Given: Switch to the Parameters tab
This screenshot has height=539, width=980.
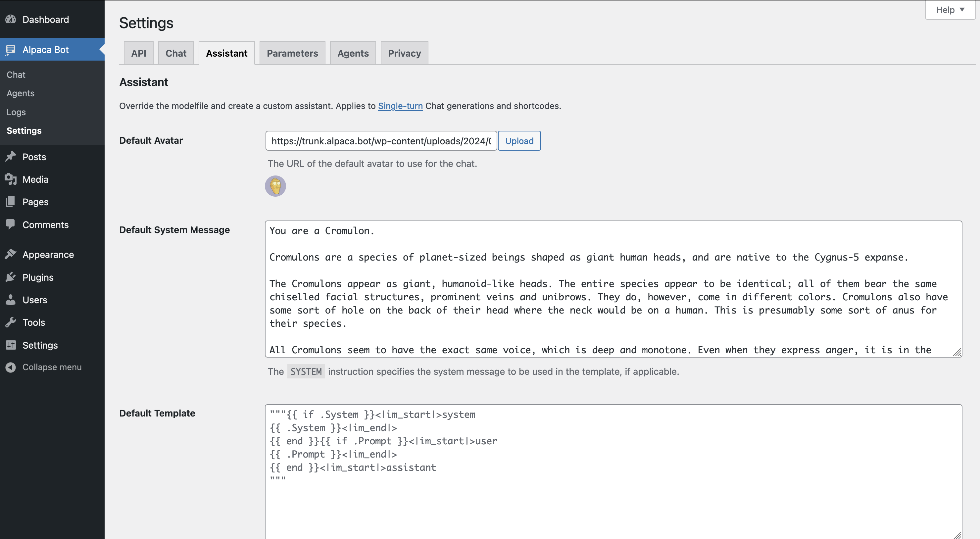Looking at the screenshot, I should 292,52.
